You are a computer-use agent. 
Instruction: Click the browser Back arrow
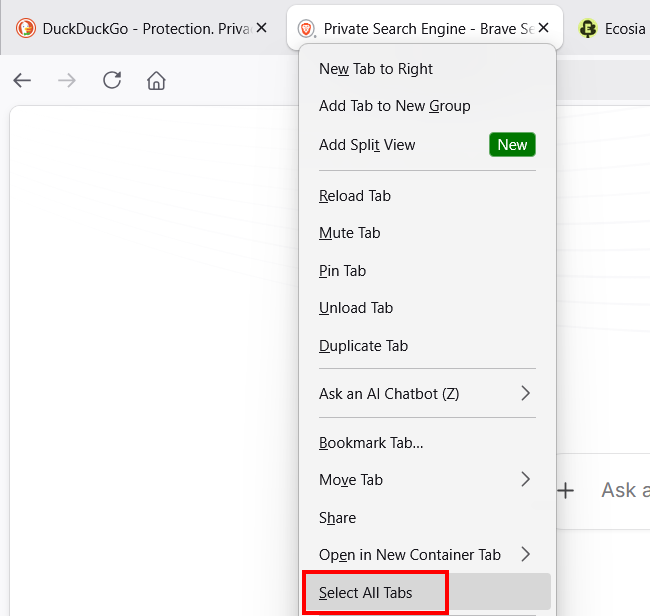click(x=22, y=80)
